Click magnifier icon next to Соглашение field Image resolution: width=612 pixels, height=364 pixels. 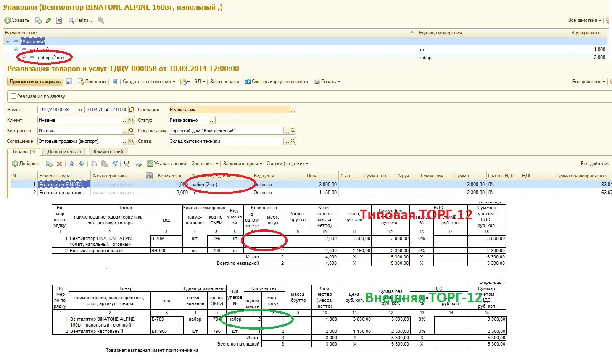pos(132,141)
